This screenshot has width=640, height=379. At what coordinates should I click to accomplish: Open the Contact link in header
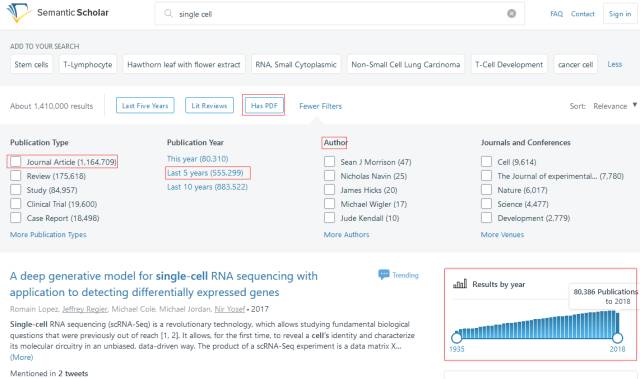pos(582,14)
